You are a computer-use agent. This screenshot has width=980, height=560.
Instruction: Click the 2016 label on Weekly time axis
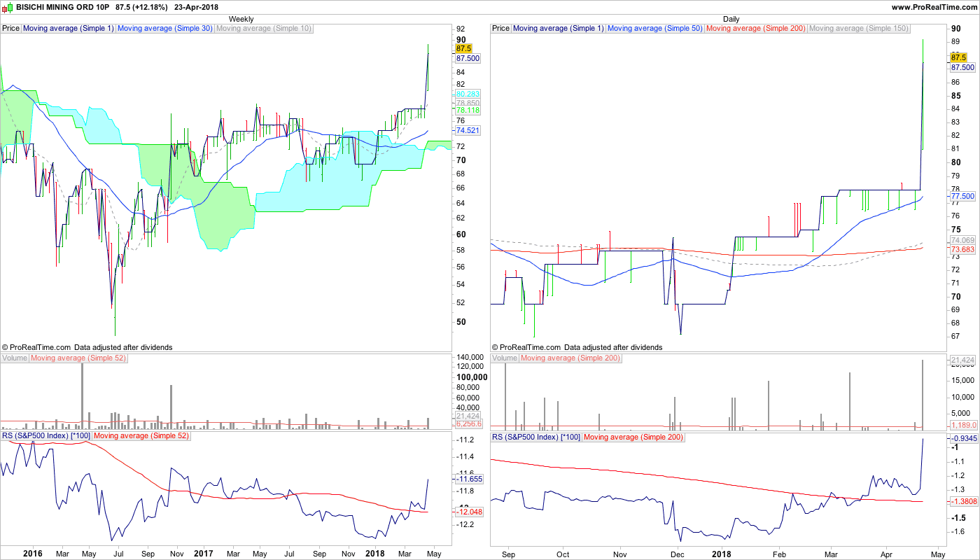tap(33, 554)
